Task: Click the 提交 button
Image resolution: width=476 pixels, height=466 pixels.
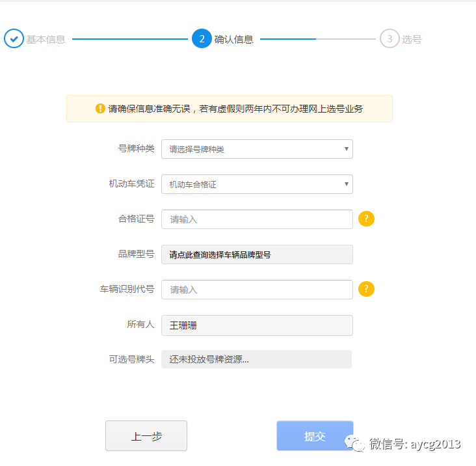Action: tap(315, 435)
